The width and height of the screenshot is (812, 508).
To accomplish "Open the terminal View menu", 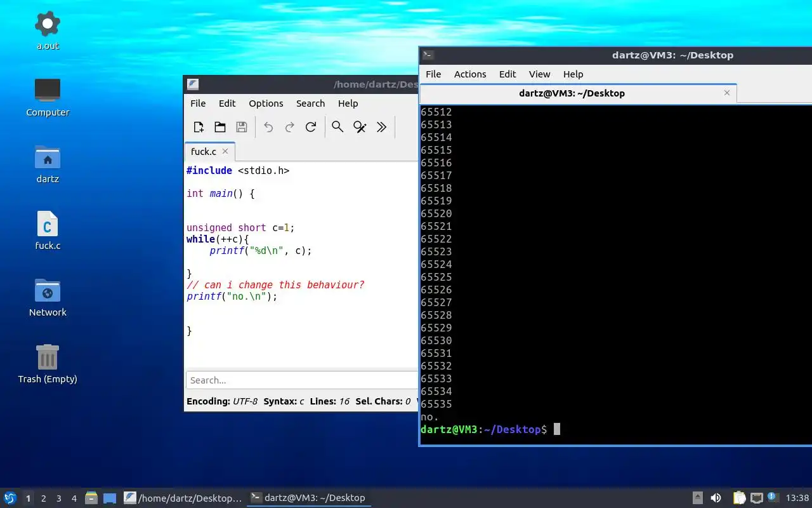I will [540, 74].
